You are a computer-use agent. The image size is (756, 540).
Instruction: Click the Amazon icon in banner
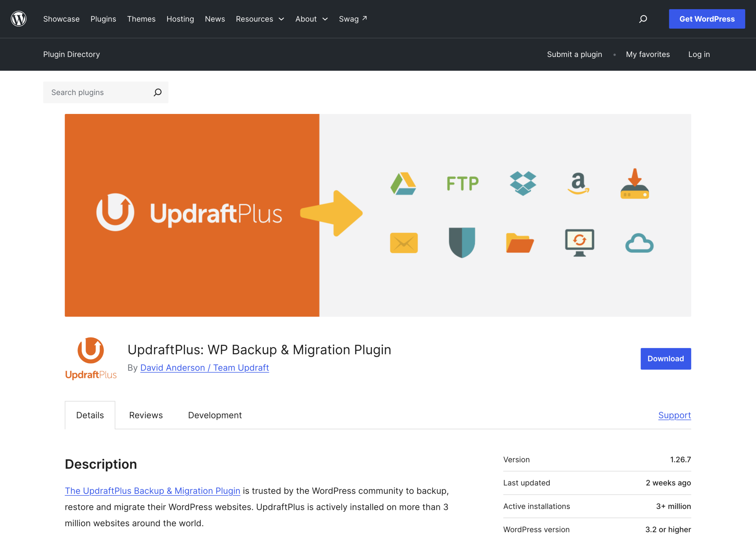click(x=579, y=183)
